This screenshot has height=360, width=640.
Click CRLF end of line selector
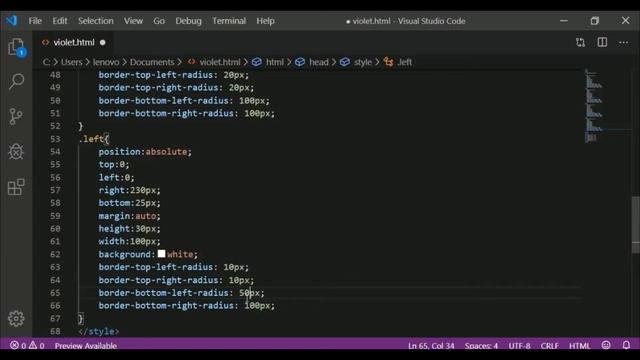[549, 346]
